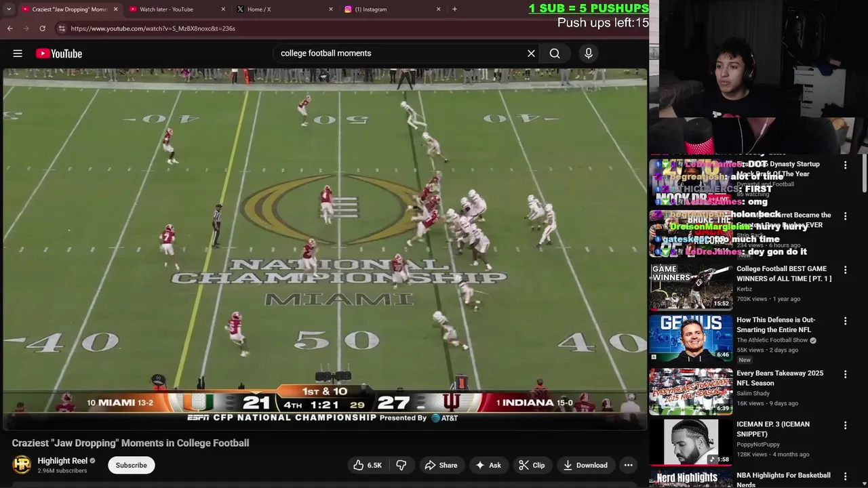Subscribe to Highlight Reel channel
Screen dimensions: 868x488
(131, 465)
